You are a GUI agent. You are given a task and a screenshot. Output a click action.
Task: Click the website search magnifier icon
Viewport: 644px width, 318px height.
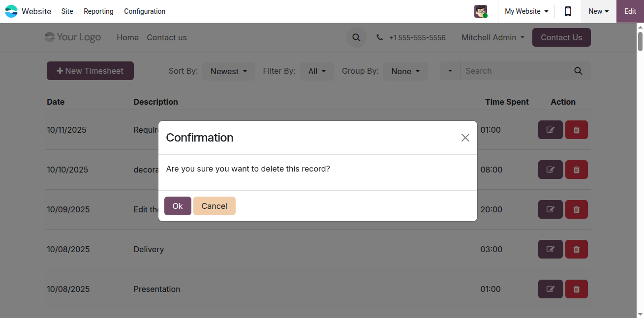click(356, 37)
